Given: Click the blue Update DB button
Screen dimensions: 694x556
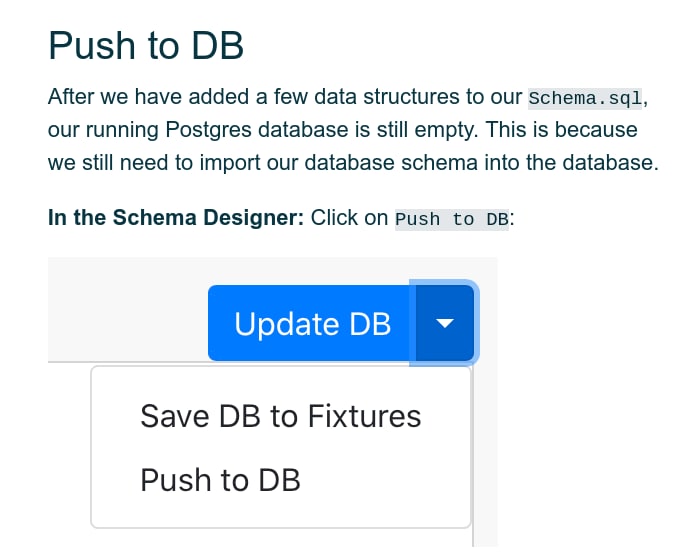Looking at the screenshot, I should pyautogui.click(x=312, y=323).
